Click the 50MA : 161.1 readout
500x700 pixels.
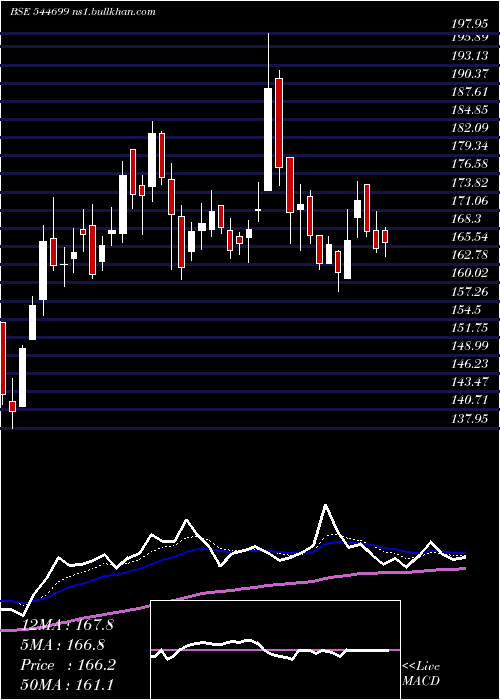[x=67, y=685]
